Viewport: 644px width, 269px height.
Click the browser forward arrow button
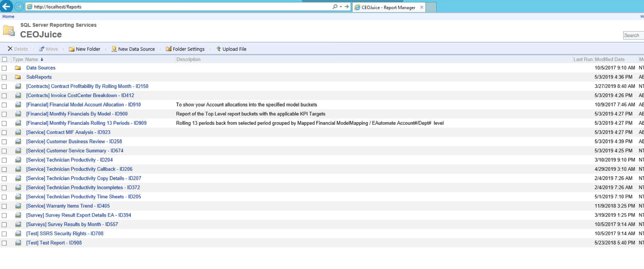click(x=19, y=6)
